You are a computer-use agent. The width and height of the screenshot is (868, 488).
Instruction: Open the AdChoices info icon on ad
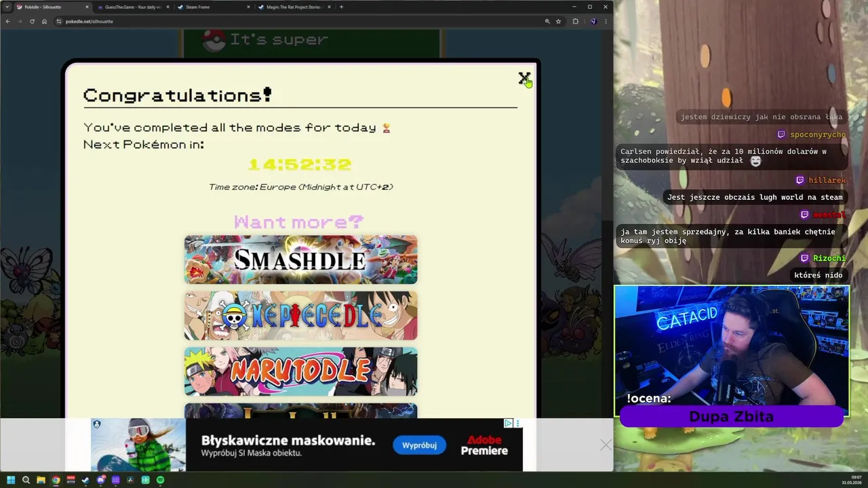(x=508, y=423)
